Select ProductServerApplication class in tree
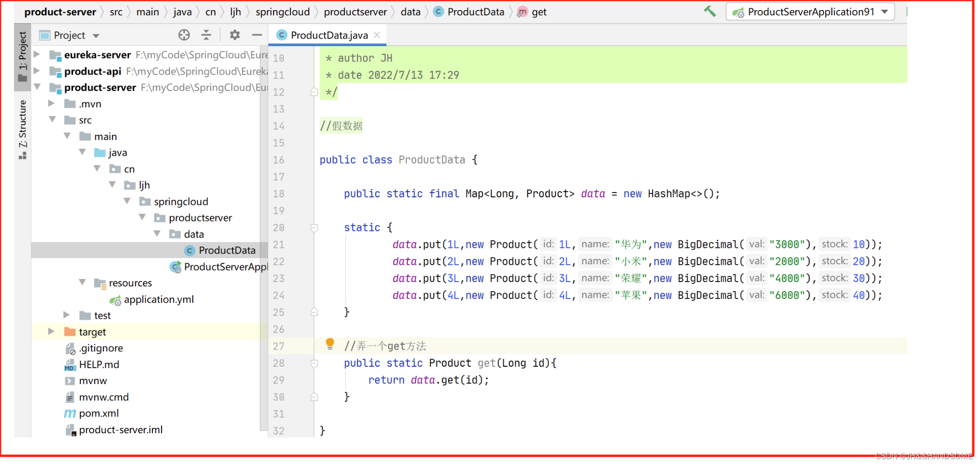Viewport: 980px width, 464px height. (x=219, y=267)
